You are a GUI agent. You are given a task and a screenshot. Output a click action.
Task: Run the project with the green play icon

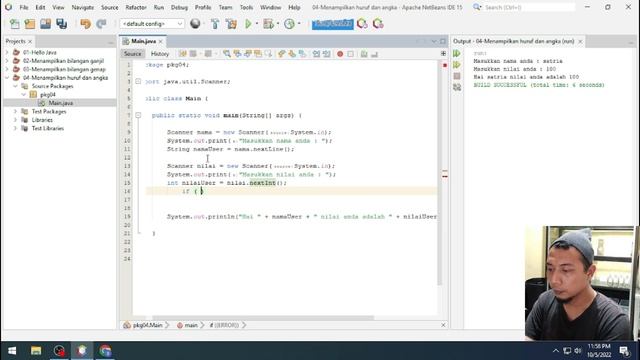click(x=248, y=24)
